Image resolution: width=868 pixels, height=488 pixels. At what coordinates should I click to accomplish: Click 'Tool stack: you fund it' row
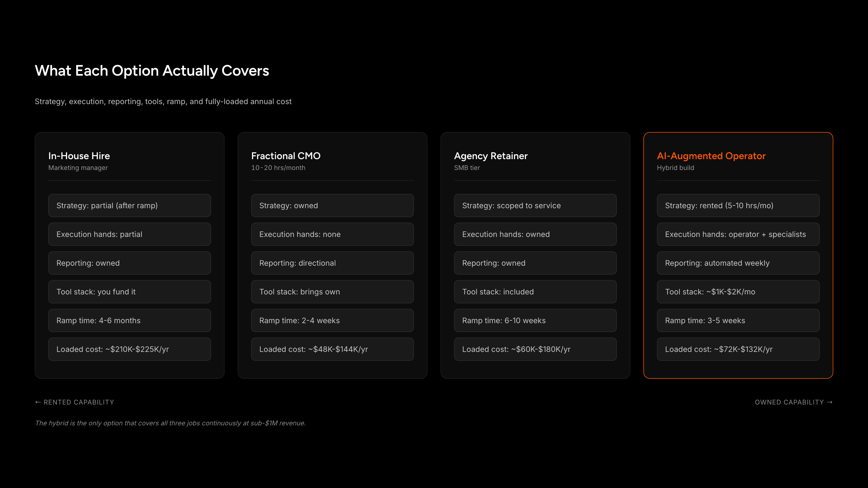pyautogui.click(x=130, y=292)
